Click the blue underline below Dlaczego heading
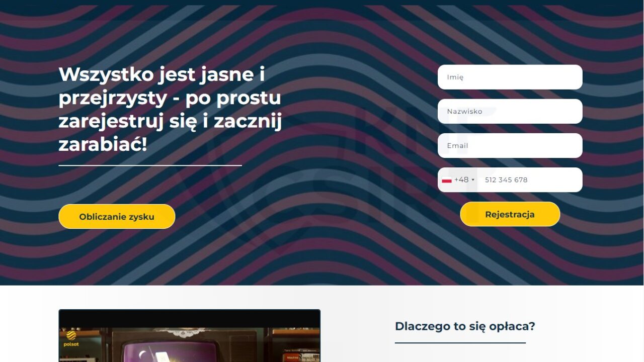The image size is (644, 362). click(460, 343)
